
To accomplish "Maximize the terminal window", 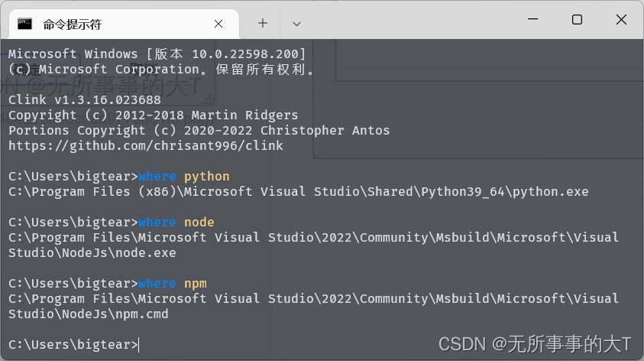I will (577, 19).
